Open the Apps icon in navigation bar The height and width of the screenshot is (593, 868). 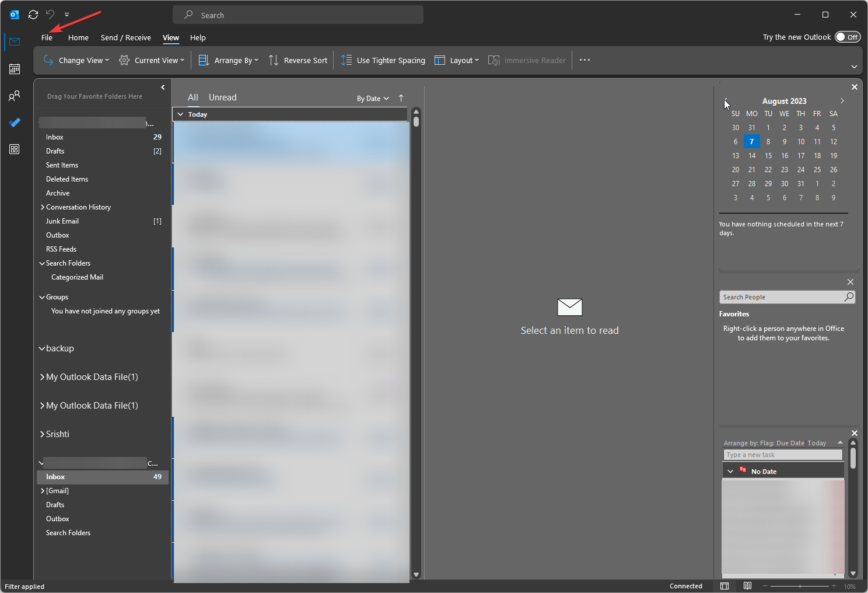(14, 149)
